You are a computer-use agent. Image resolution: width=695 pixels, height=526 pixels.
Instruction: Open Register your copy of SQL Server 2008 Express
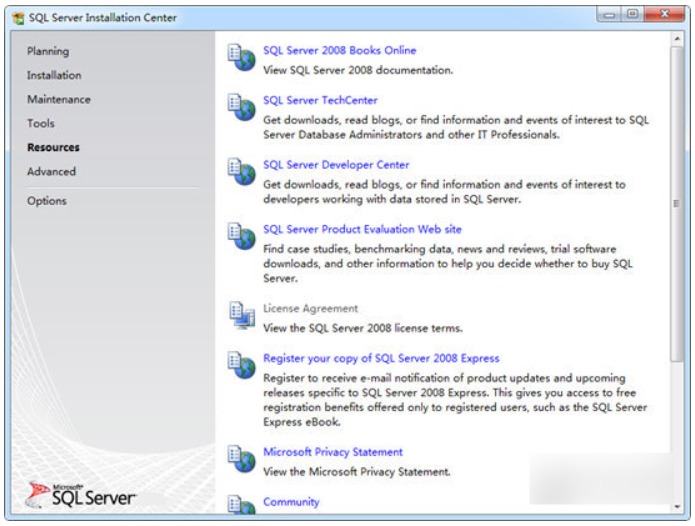pyautogui.click(x=381, y=358)
